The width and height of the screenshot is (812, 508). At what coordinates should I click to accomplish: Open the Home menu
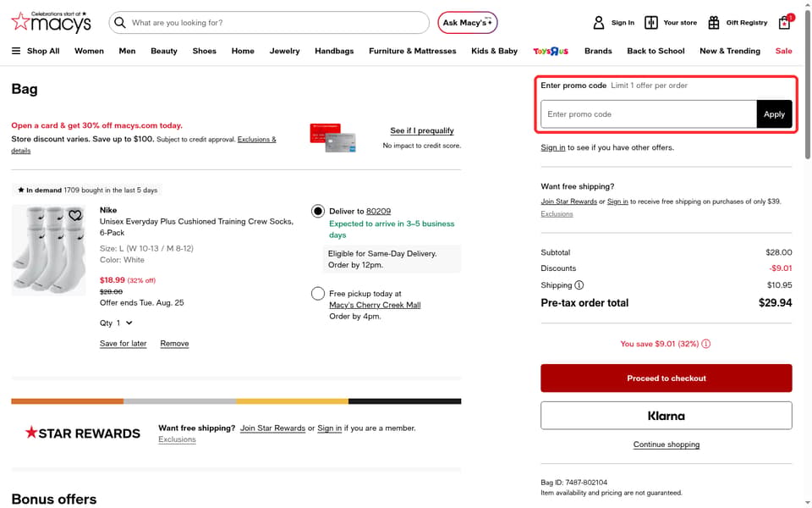tap(243, 51)
